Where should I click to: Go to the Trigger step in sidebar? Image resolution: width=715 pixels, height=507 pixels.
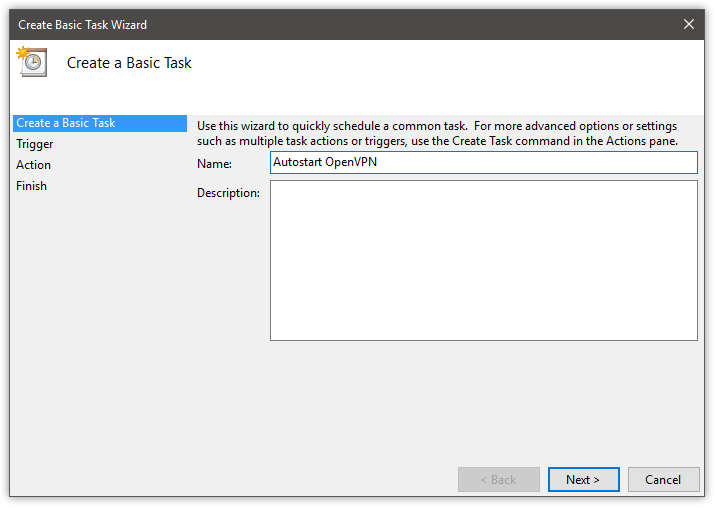[x=35, y=144]
